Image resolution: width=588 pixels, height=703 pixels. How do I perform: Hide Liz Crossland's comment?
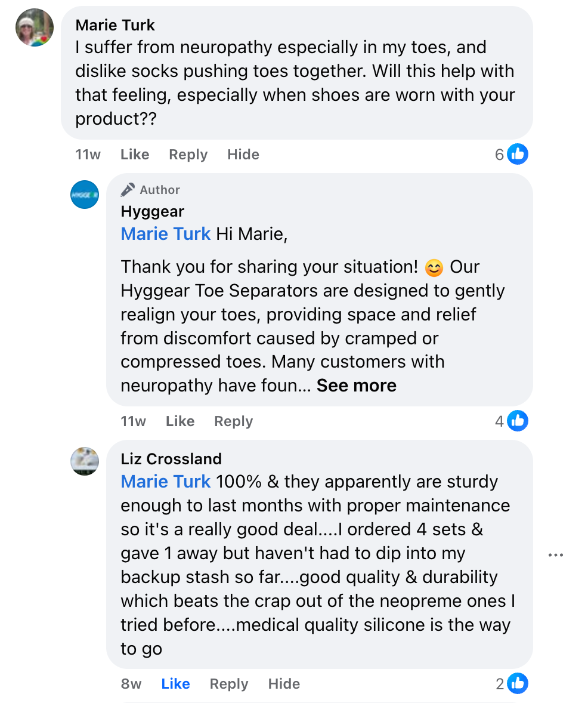click(x=284, y=684)
